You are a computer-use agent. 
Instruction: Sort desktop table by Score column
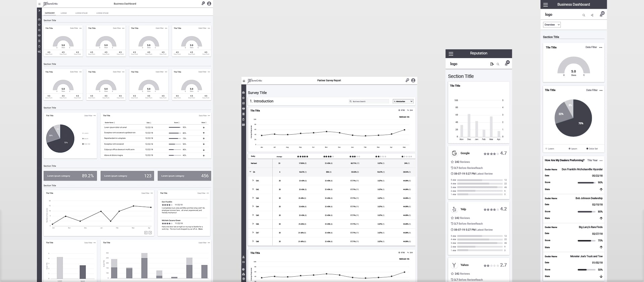tap(177, 123)
